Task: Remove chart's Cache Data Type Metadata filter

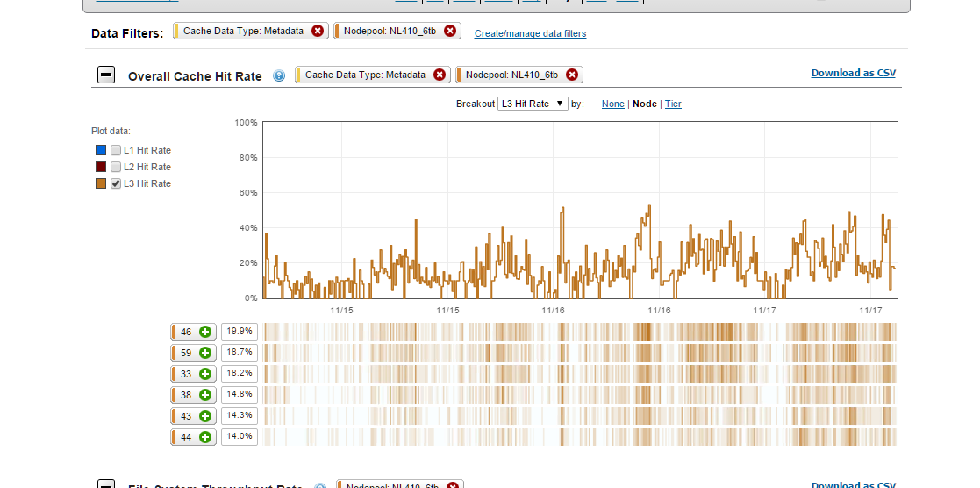Action: (x=440, y=75)
